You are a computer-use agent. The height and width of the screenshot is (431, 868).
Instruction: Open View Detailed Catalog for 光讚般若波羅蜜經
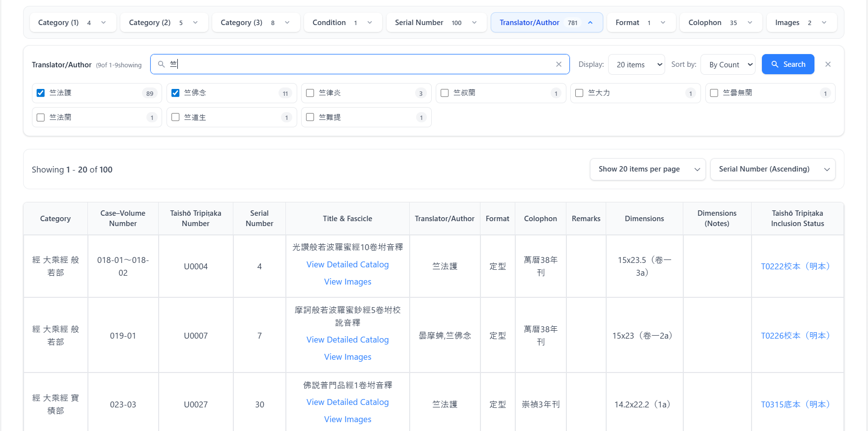pos(347,264)
